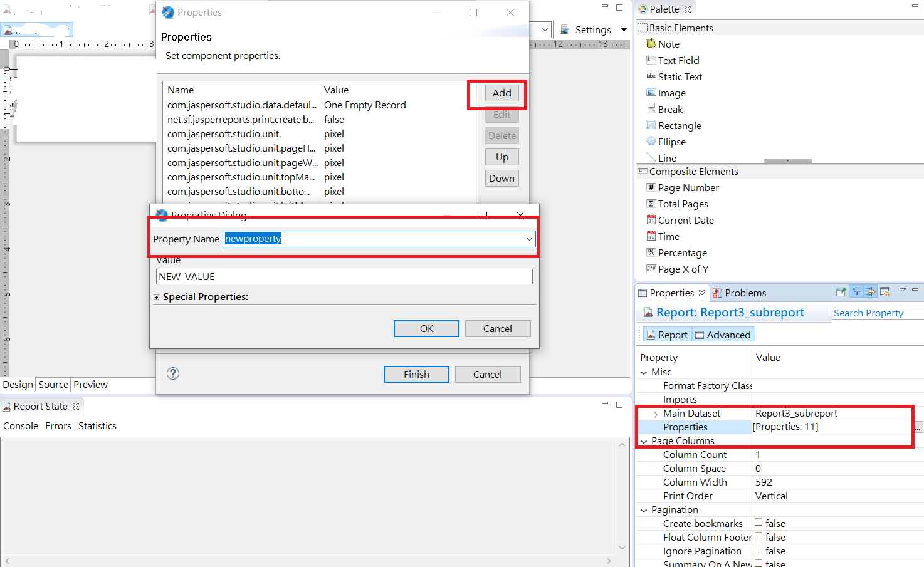Collapse the Pagination properties section
This screenshot has width=924, height=567.
click(x=643, y=509)
